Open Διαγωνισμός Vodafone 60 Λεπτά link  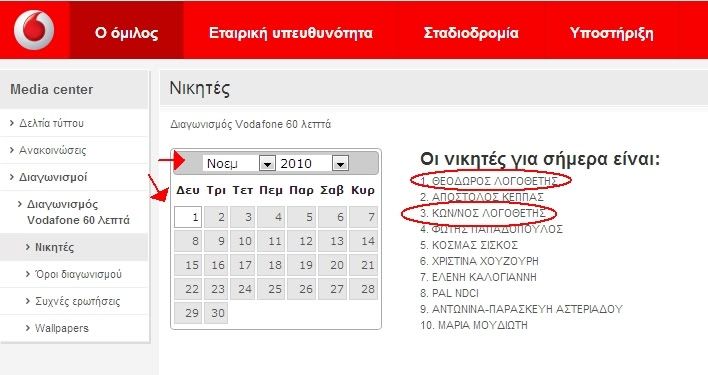point(78,212)
